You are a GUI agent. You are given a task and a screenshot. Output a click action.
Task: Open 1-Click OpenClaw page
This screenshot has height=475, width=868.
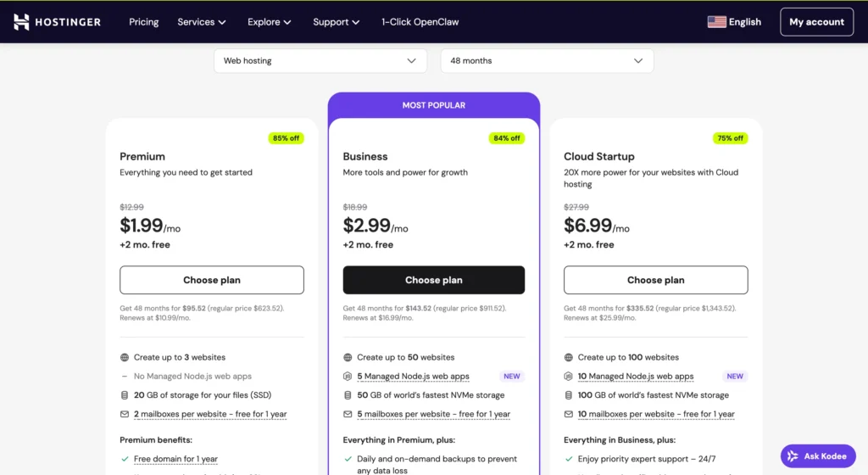click(420, 22)
